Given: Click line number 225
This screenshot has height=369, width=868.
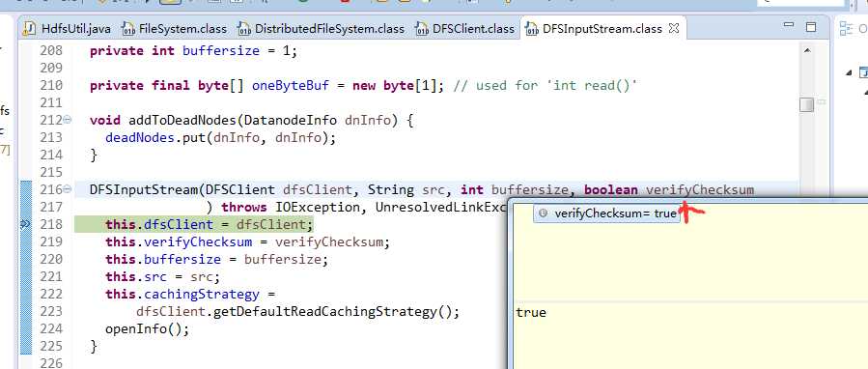Looking at the screenshot, I should coord(51,346).
